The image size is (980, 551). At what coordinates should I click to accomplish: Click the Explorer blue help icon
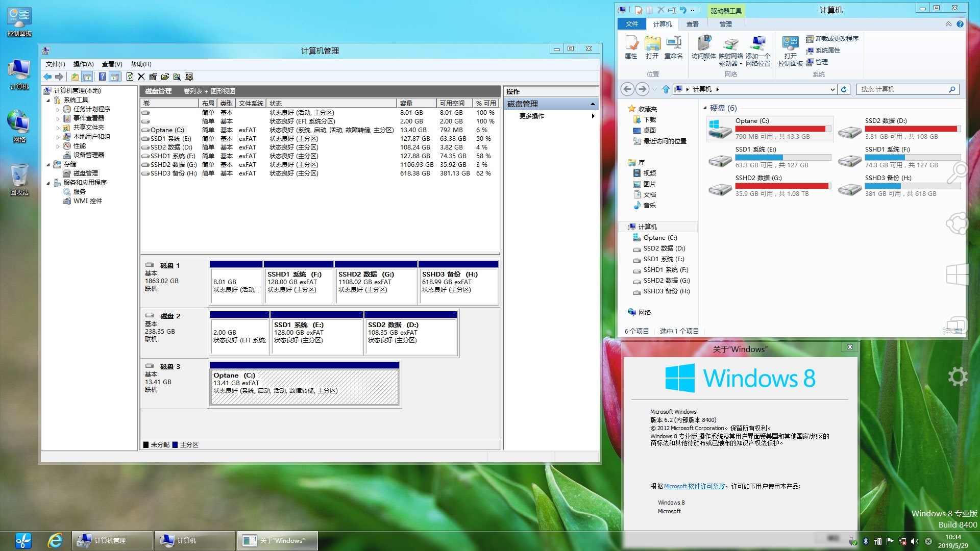point(960,24)
